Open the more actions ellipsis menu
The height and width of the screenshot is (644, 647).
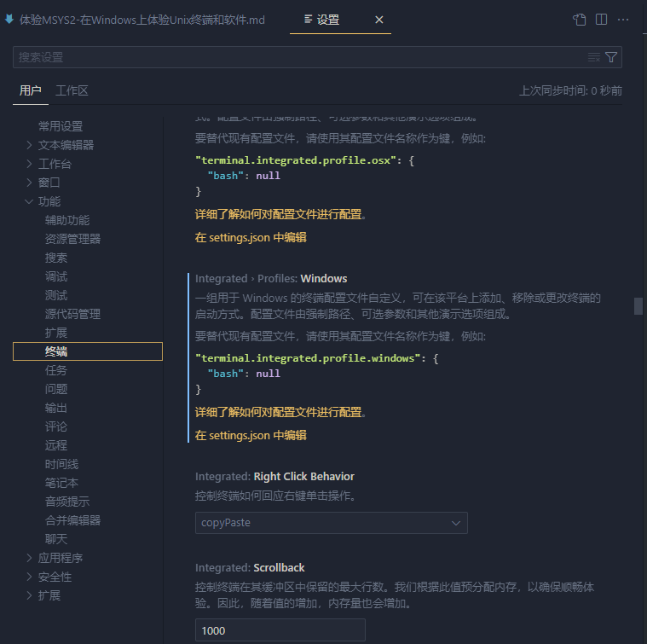point(623,20)
